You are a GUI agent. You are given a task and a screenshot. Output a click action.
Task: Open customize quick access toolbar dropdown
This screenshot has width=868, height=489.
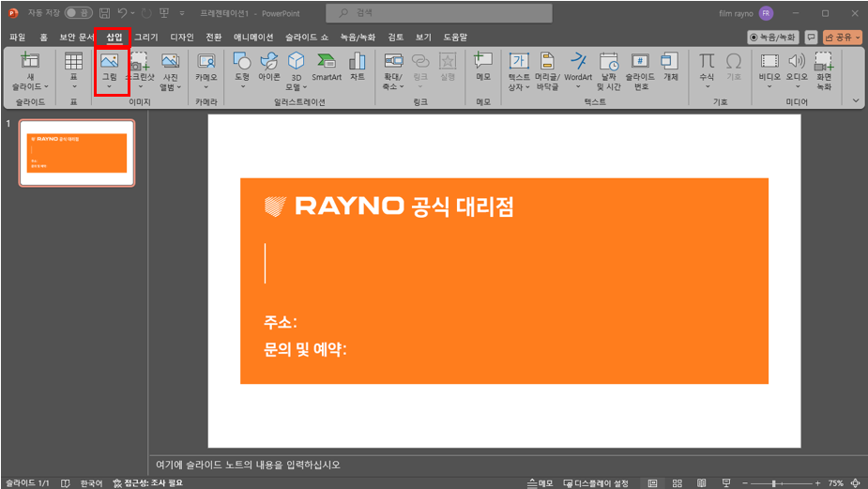pyautogui.click(x=182, y=13)
